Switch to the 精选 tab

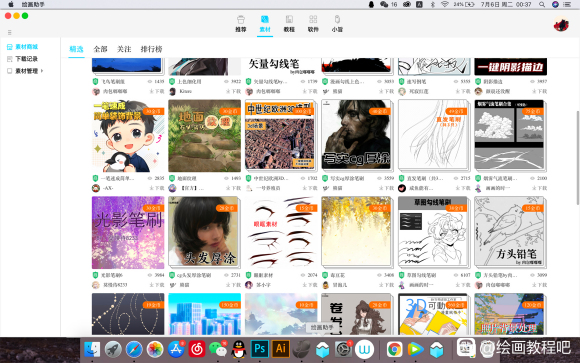(77, 49)
